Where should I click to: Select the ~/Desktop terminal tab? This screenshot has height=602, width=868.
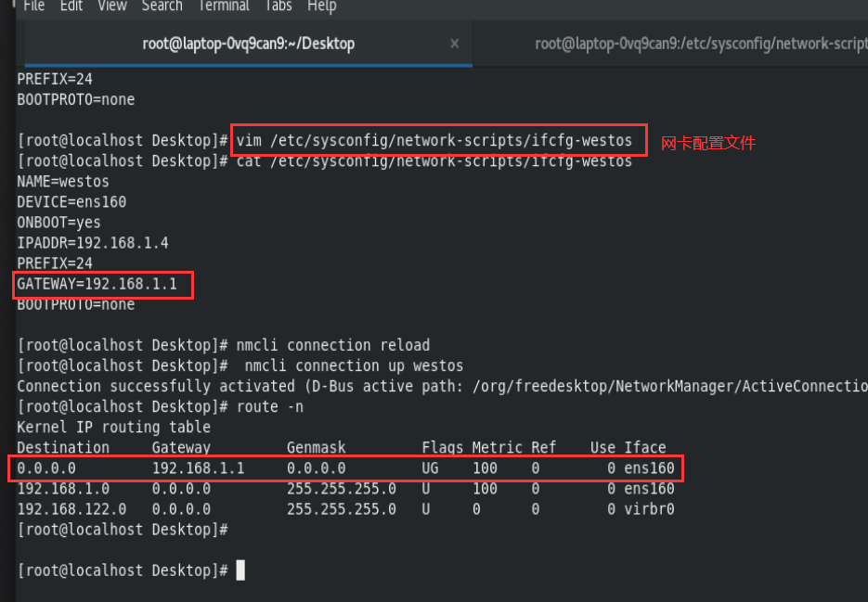tap(249, 44)
